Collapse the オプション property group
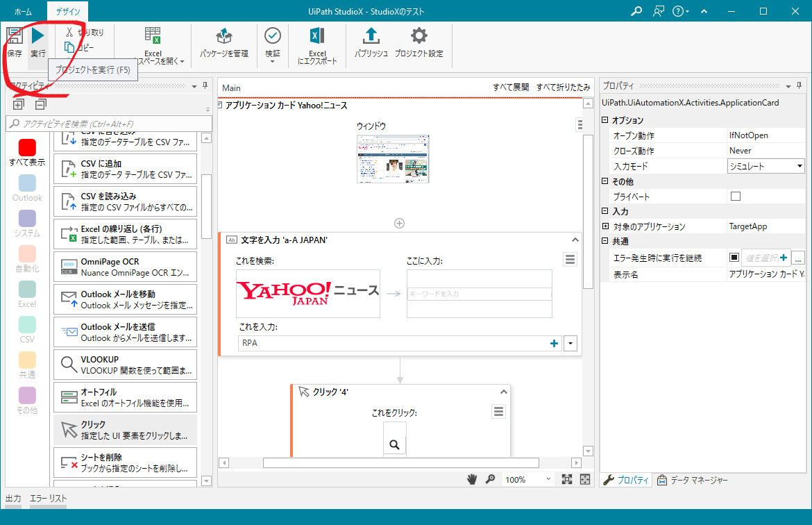 pos(605,119)
